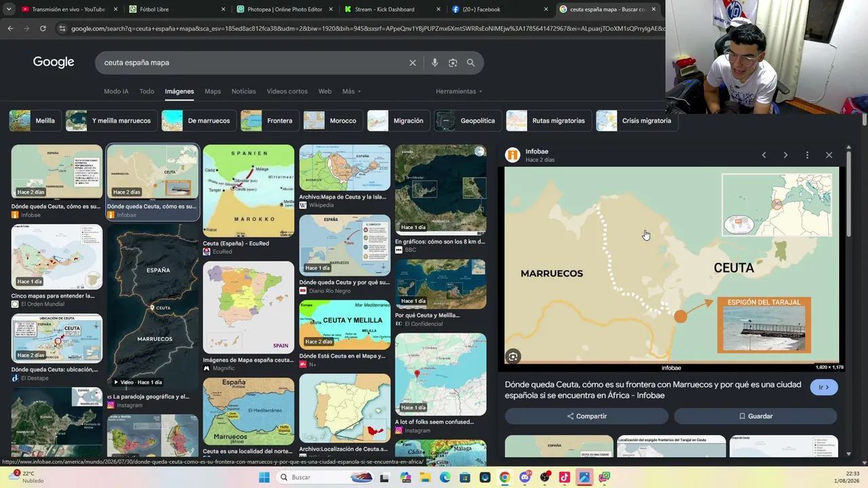This screenshot has height=488, width=868.
Task: Open File Explorer from the taskbar
Action: pyautogui.click(x=425, y=477)
